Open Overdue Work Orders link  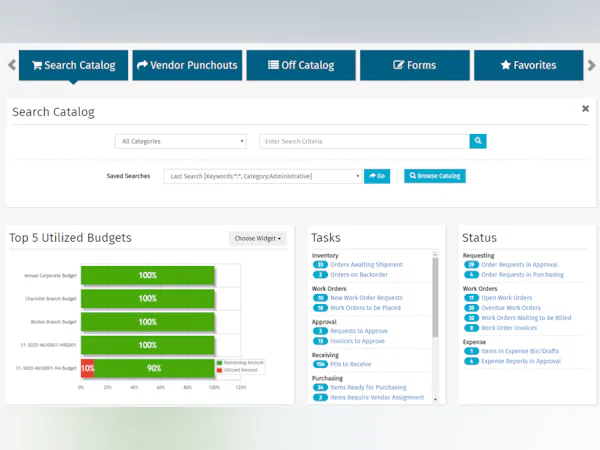point(511,308)
